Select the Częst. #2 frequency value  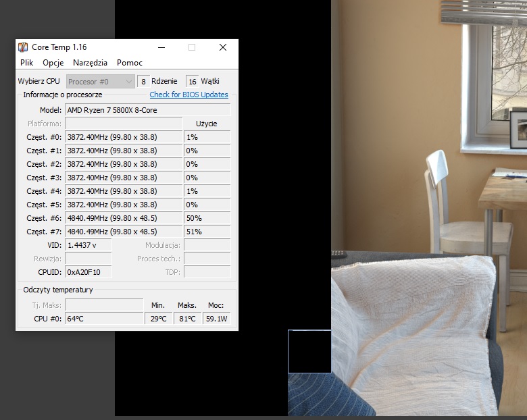click(x=124, y=164)
